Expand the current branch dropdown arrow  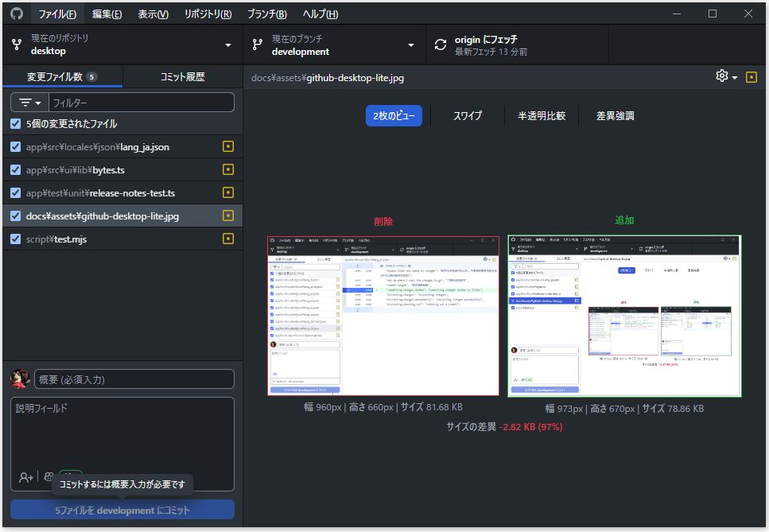click(x=411, y=45)
